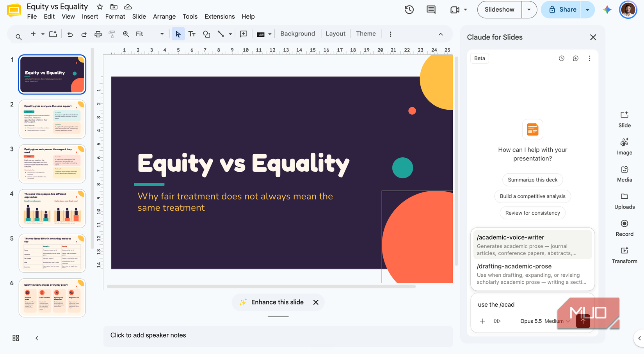
Task: Open the Slideshow options dropdown arrow
Action: click(529, 10)
